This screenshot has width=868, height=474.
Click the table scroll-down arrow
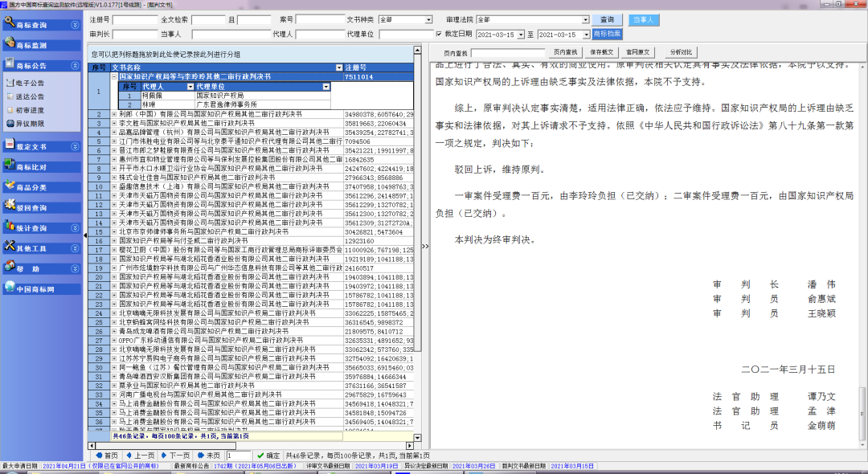coord(418,438)
